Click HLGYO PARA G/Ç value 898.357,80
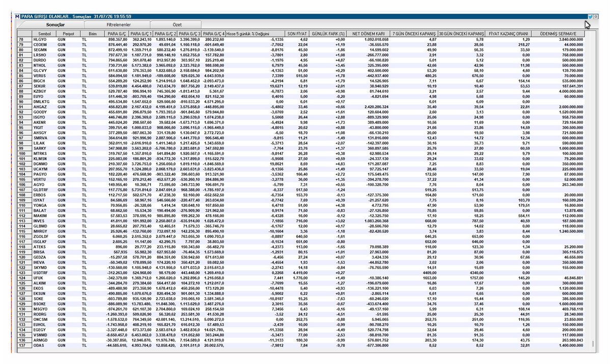611x364 pixels. pyautogui.click(x=117, y=39)
